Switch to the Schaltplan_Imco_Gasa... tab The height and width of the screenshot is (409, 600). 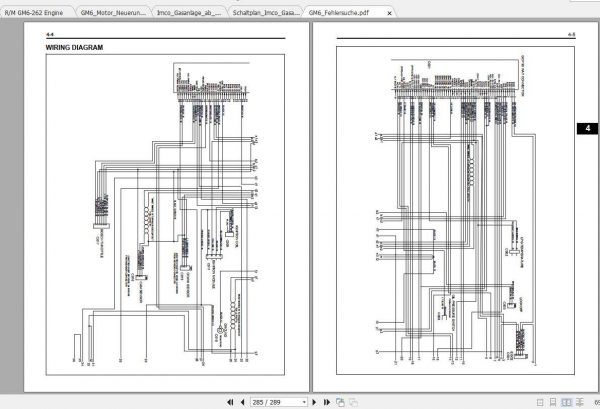coord(266,13)
